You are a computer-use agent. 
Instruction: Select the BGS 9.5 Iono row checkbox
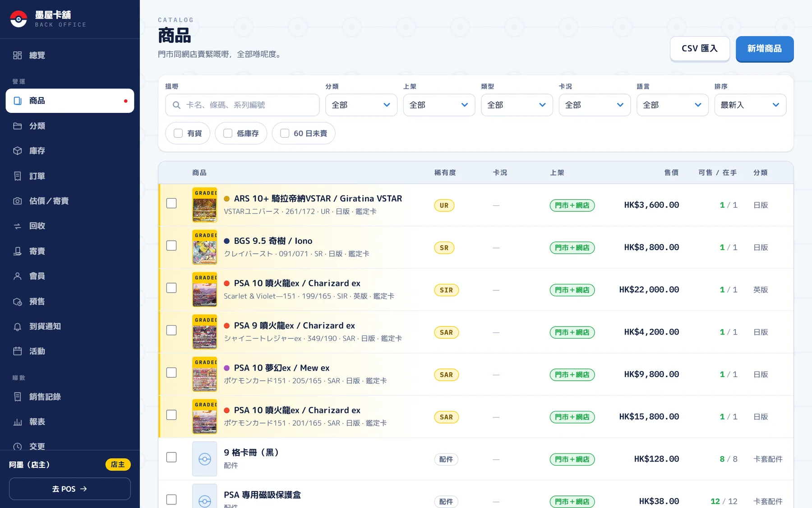(171, 246)
